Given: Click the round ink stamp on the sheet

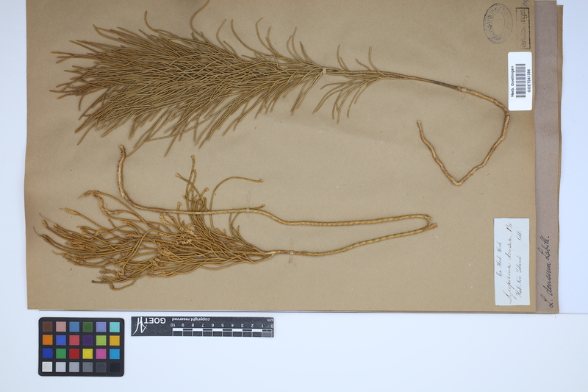Looking at the screenshot, I should [x=497, y=23].
